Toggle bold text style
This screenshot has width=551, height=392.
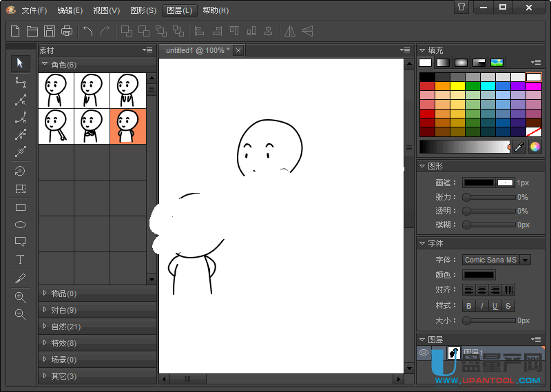point(469,306)
